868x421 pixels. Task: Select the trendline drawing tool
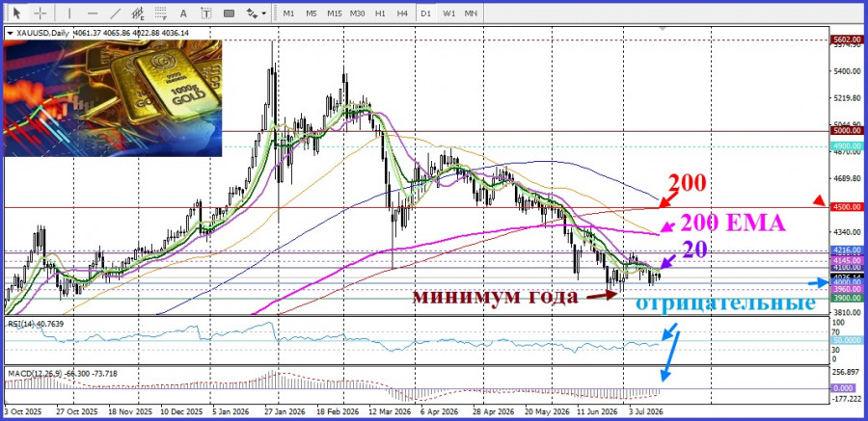115,13
